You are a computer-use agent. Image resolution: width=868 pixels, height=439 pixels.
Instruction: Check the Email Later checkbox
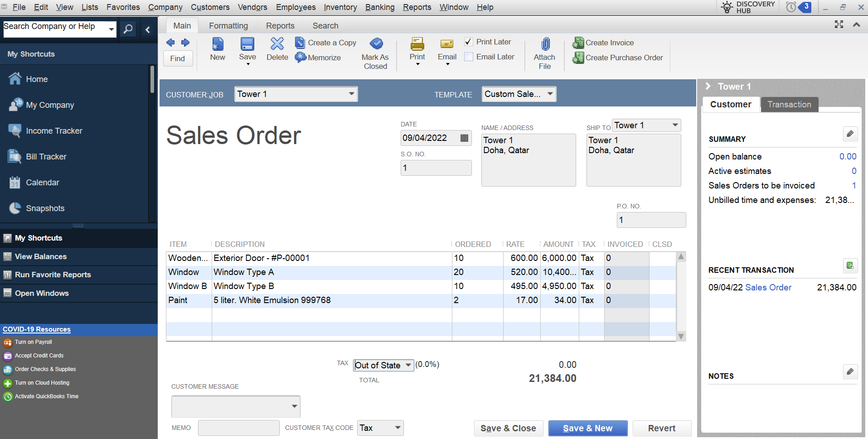pyautogui.click(x=469, y=57)
